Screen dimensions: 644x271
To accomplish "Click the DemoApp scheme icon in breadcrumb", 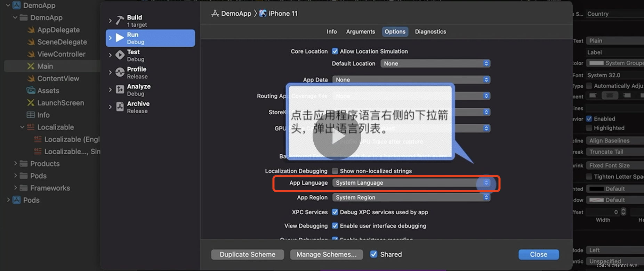I will 215,14.
